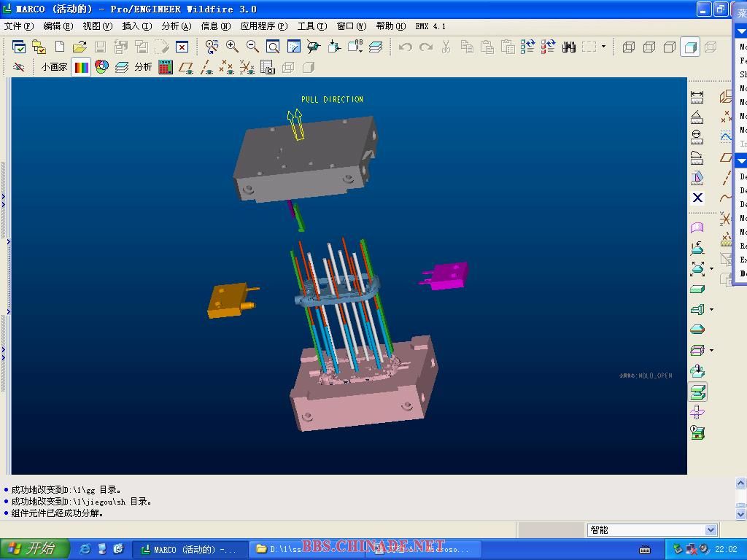Click the zoom in magnifier icon
Viewport: 747px width, 560px height.
232,47
